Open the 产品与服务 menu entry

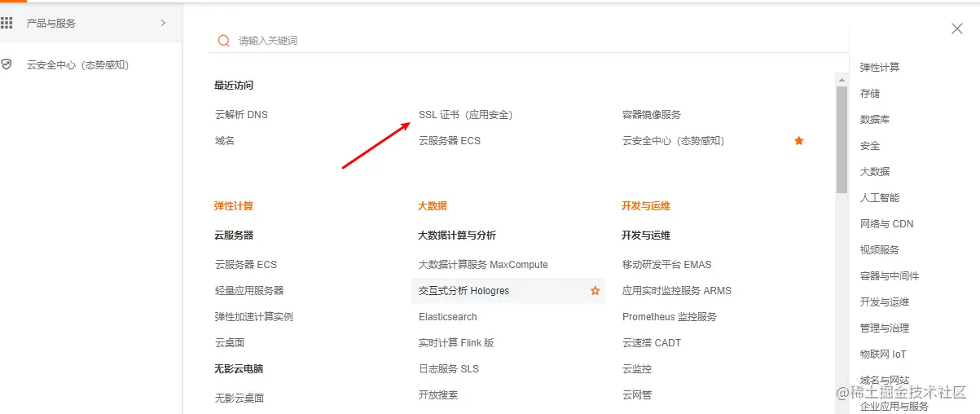90,23
